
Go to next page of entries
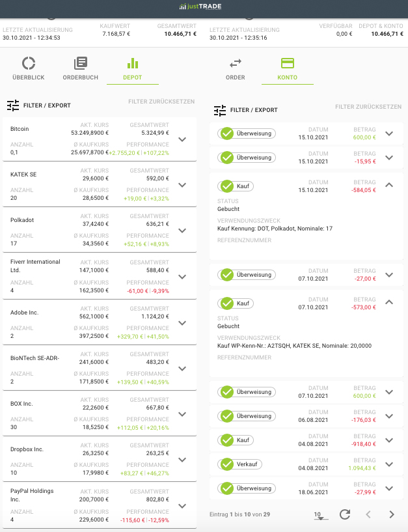tap(392, 514)
